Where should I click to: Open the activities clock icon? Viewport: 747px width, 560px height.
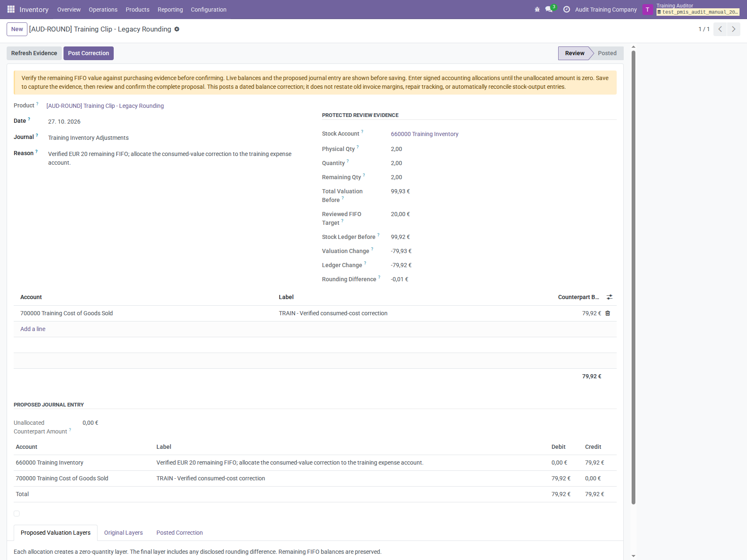tap(566, 9)
